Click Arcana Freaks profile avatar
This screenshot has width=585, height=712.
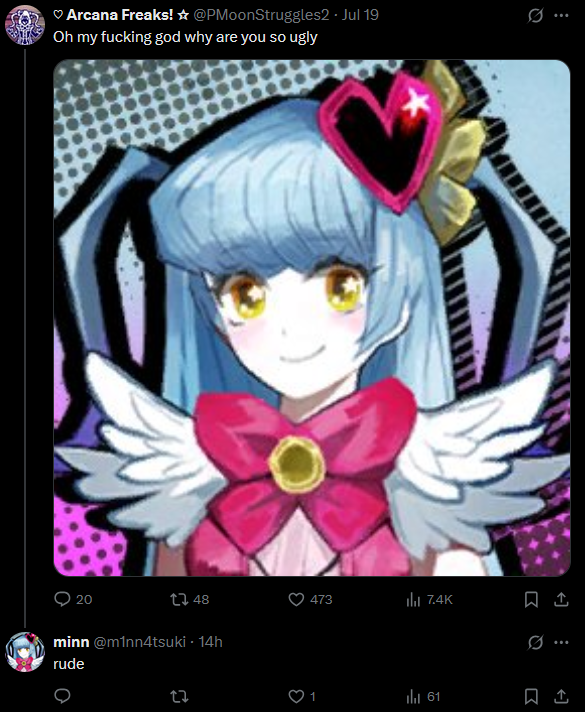pos(25,25)
